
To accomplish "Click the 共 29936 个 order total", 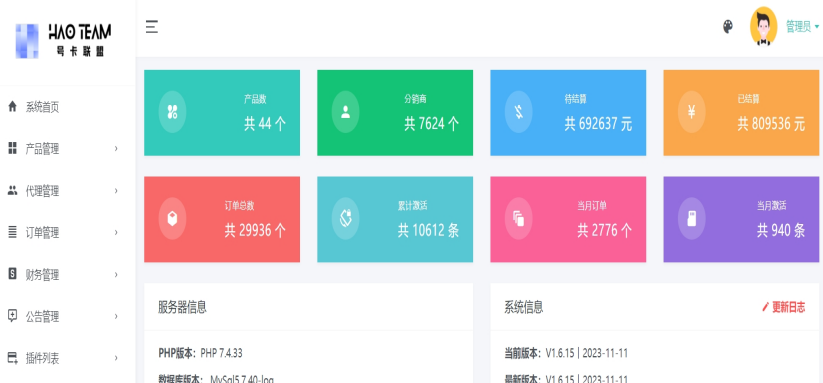I will click(x=256, y=230).
